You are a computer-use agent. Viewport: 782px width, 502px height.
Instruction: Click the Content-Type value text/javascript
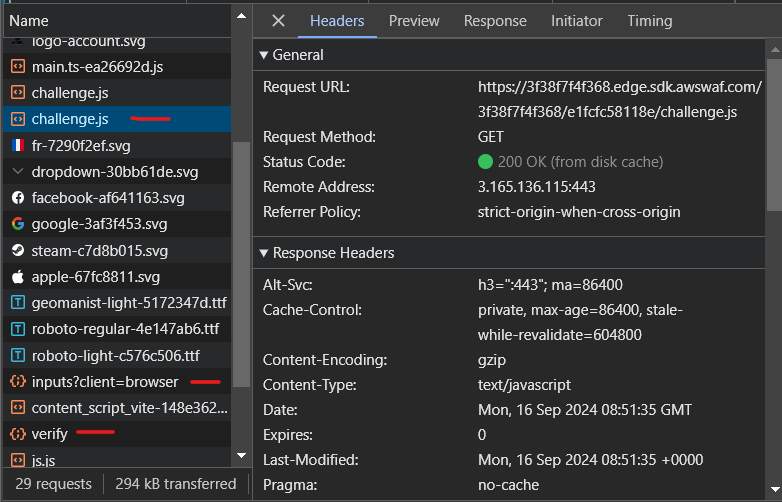click(x=524, y=385)
